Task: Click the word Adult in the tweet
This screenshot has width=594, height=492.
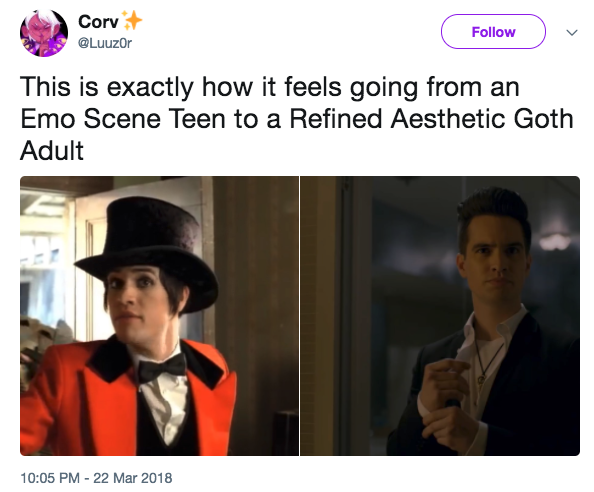Action: tap(52, 151)
